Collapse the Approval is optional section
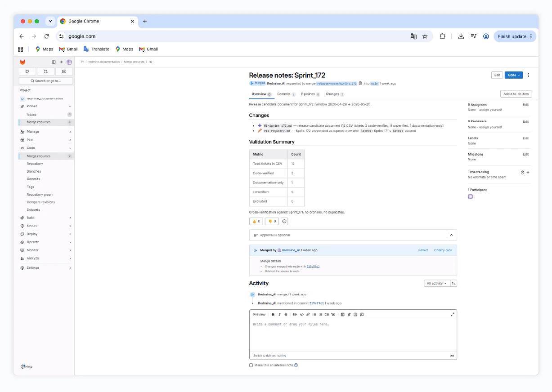The height and width of the screenshot is (392, 552). coord(451,235)
